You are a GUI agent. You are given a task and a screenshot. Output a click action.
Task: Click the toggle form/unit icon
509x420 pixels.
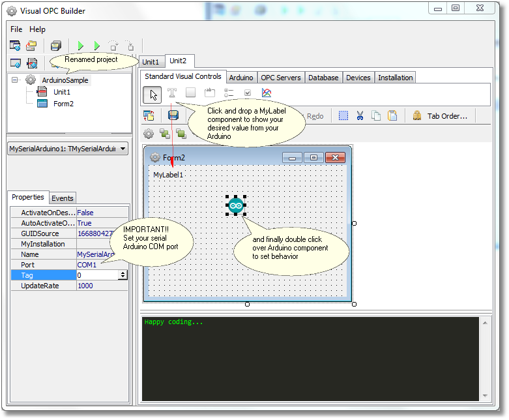pos(149,115)
